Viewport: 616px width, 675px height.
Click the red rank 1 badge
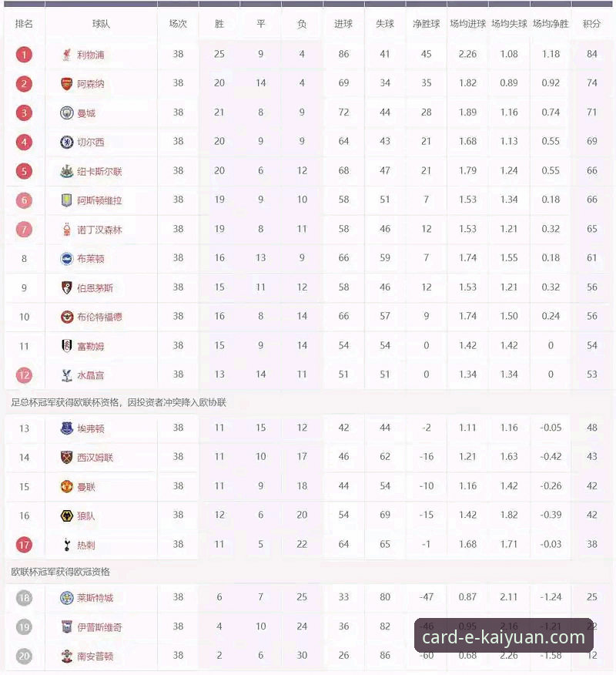pyautogui.click(x=24, y=55)
